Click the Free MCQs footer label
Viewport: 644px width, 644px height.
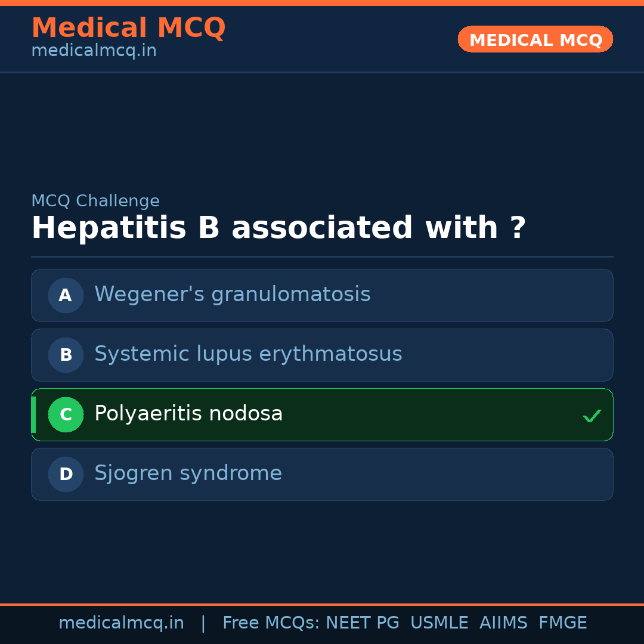[x=271, y=623]
